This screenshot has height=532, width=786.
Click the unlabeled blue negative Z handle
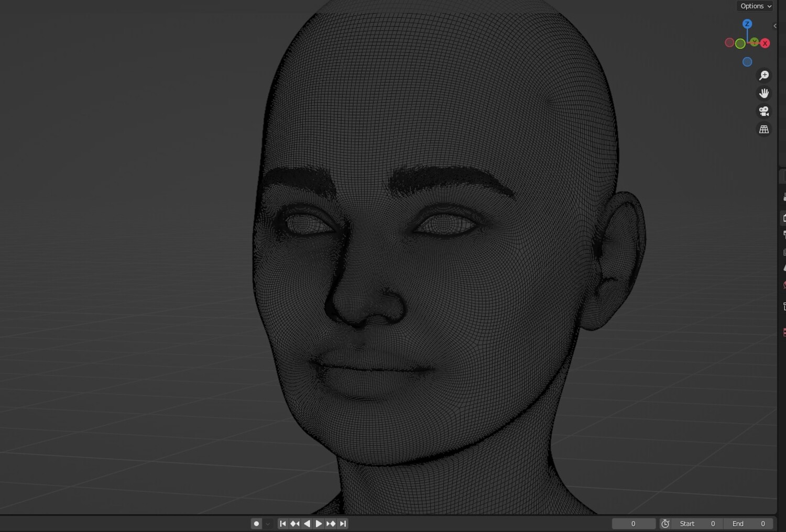coord(747,62)
